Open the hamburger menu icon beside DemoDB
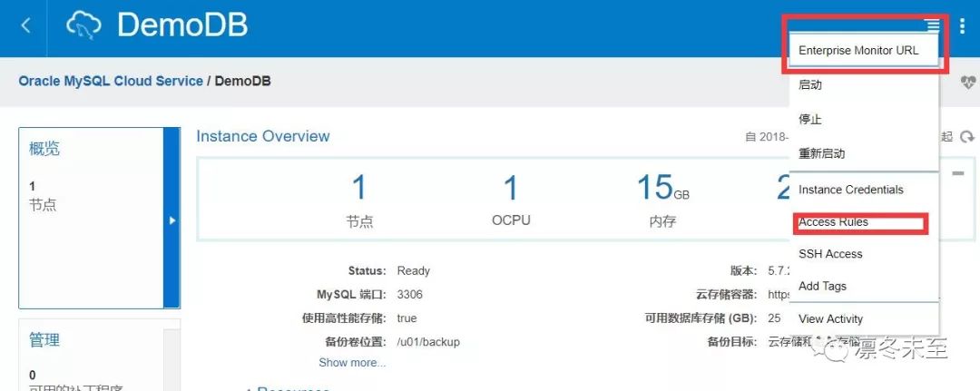The width and height of the screenshot is (980, 391). [x=933, y=25]
